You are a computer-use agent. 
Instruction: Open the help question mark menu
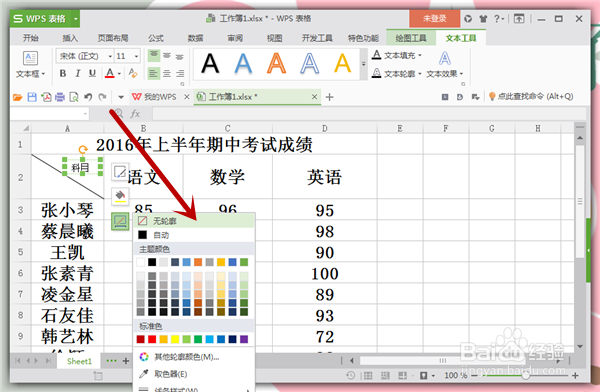(x=499, y=18)
